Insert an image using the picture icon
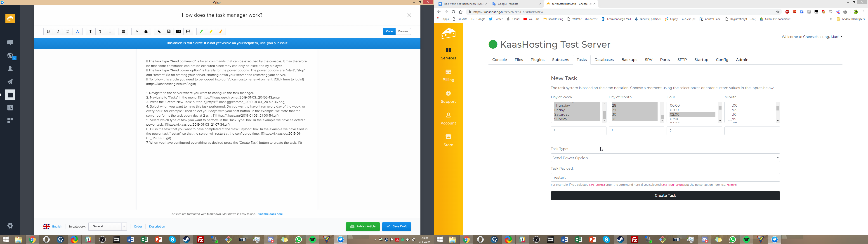Viewport: 868px width, 244px height. point(169,31)
